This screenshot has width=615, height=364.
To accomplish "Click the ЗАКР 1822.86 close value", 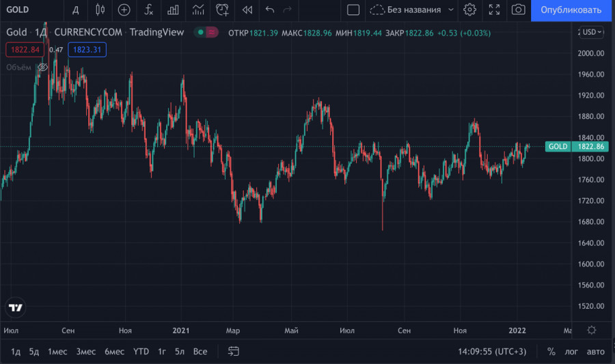I will 409,33.
